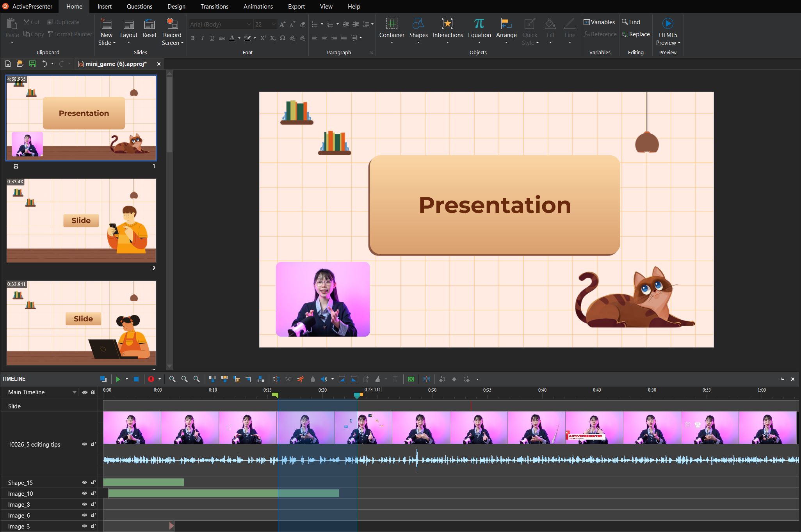801x532 pixels.
Task: Click the Find tool
Action: [631, 22]
